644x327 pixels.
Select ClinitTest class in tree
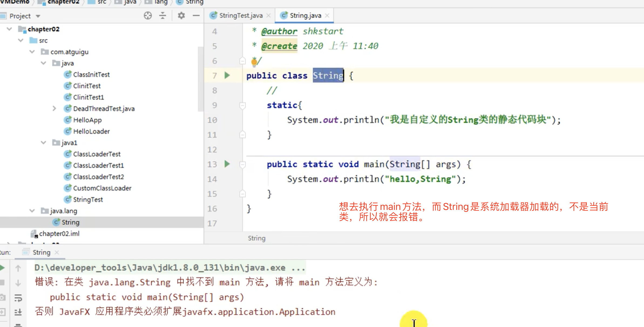pos(87,86)
